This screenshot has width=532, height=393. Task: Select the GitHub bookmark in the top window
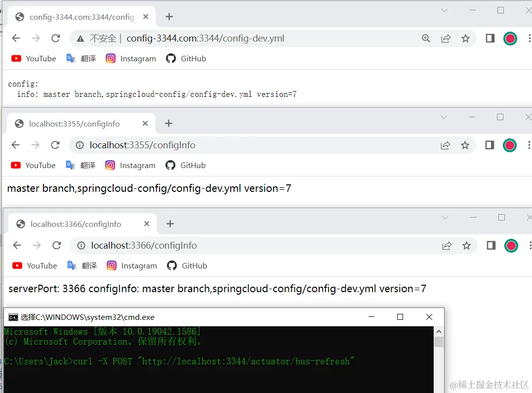(171, 58)
